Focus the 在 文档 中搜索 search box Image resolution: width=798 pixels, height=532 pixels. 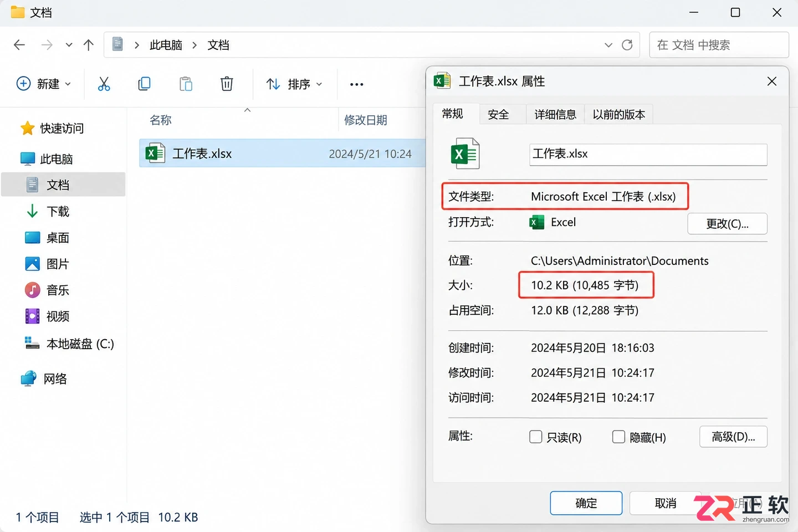719,45
